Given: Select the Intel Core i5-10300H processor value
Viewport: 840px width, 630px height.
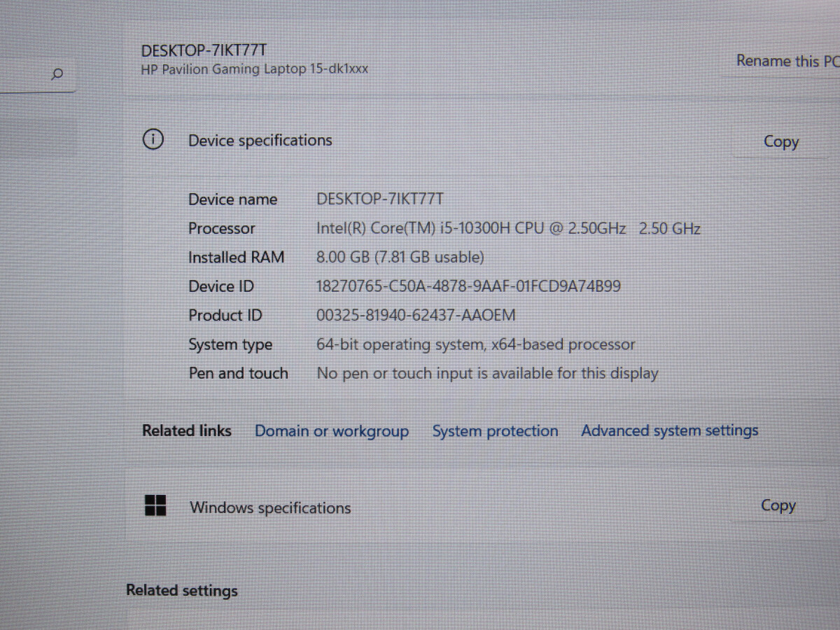Looking at the screenshot, I should 508,228.
